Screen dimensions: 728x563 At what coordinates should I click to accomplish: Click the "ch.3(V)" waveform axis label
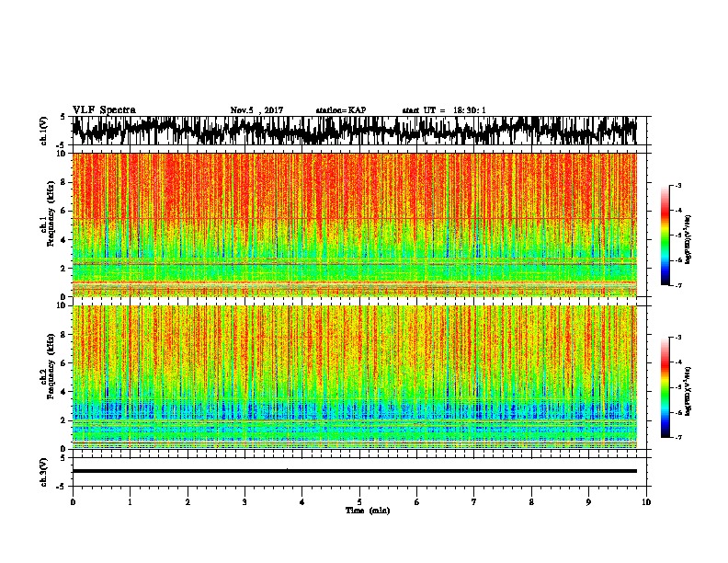[43, 472]
